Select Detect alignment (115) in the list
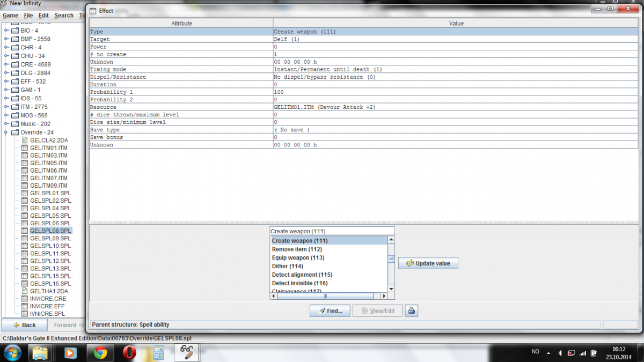The height and width of the screenshot is (362, 644). (328, 275)
